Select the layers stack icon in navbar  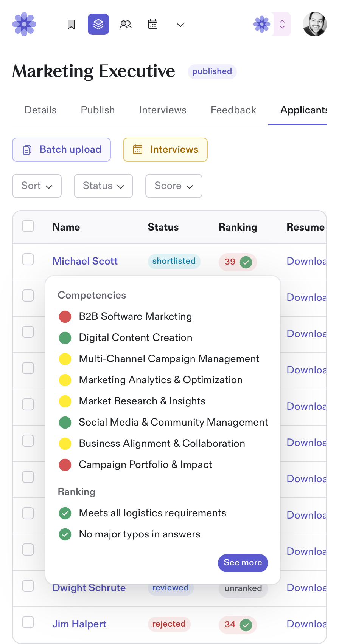click(98, 24)
